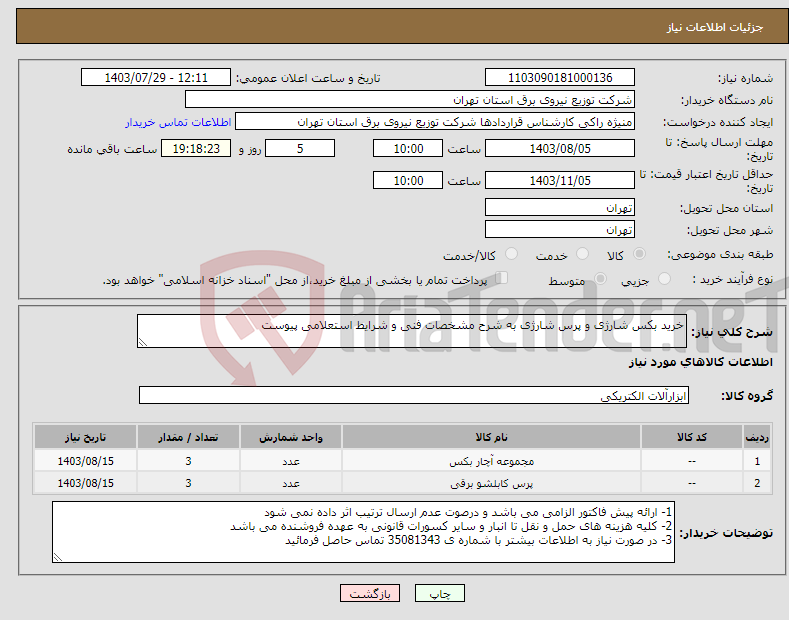Click need date of پرس کابلشو برقی row

tap(86, 483)
